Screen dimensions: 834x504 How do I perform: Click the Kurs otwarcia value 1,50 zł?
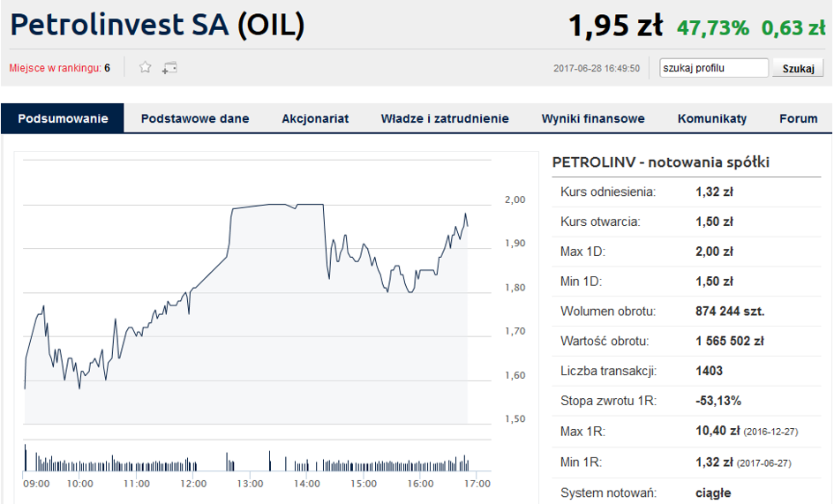[x=714, y=222]
